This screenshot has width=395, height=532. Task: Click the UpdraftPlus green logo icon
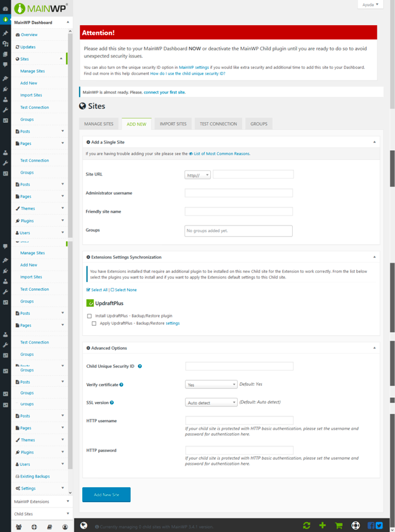click(x=90, y=303)
